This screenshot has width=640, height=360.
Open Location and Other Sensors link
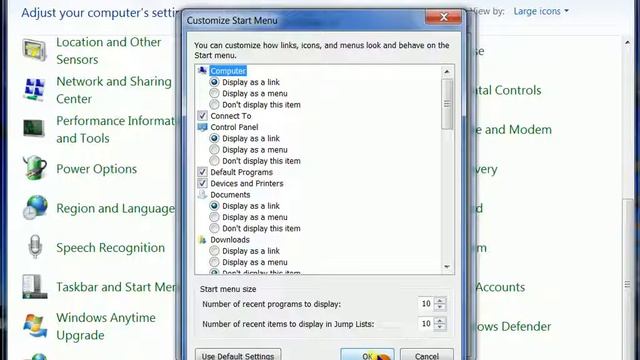click(109, 51)
